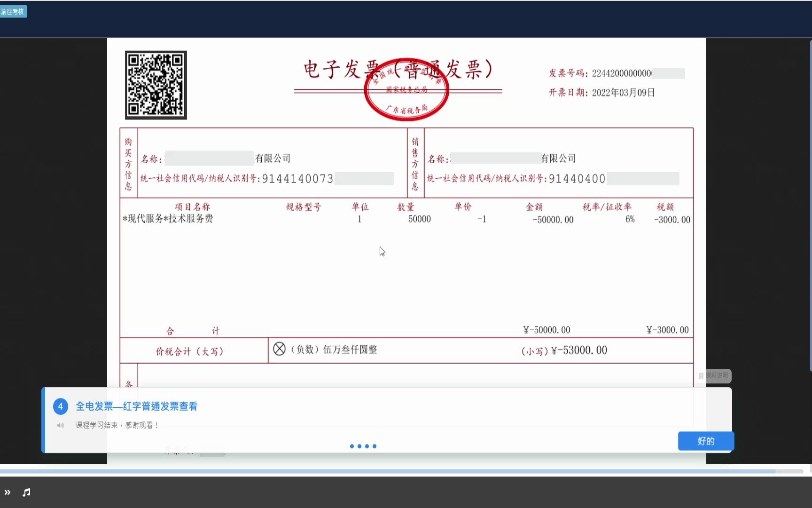812x508 pixels.
Task: Click the speaker icon beside course end text
Action: coord(61,425)
